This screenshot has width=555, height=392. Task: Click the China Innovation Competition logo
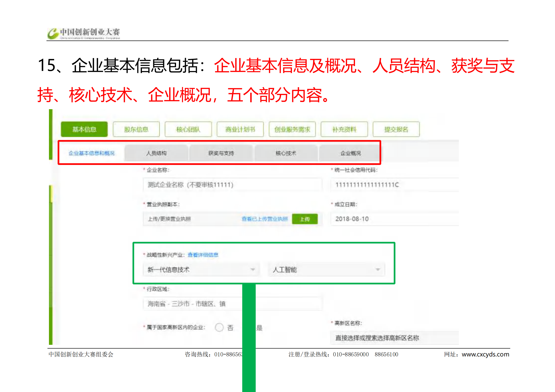[84, 34]
